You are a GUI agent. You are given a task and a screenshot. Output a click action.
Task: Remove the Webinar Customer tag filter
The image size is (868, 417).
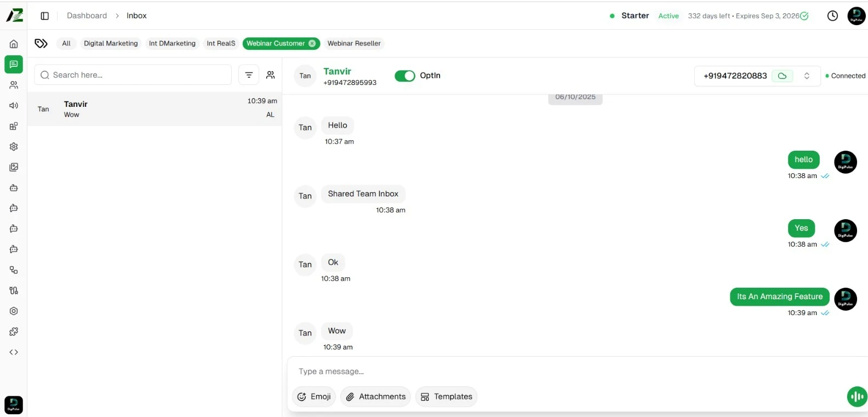pyautogui.click(x=312, y=44)
